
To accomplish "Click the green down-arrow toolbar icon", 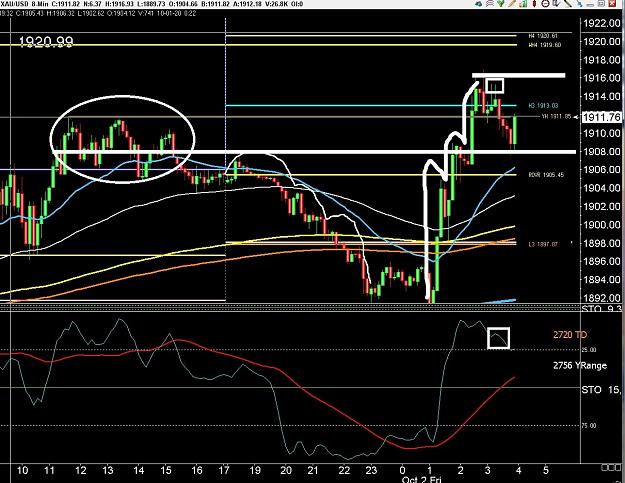I will (x=501, y=4).
